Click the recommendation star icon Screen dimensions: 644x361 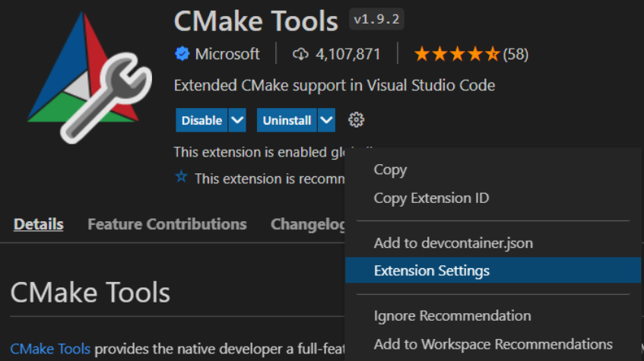point(181,177)
